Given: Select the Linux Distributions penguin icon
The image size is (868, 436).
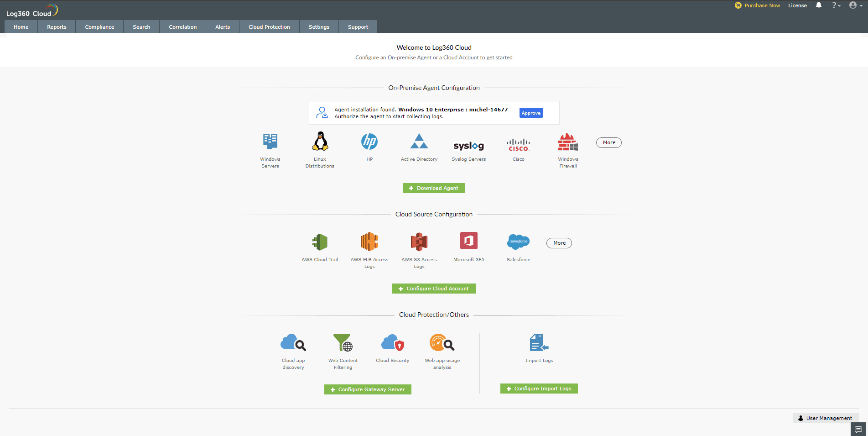Looking at the screenshot, I should [x=320, y=142].
